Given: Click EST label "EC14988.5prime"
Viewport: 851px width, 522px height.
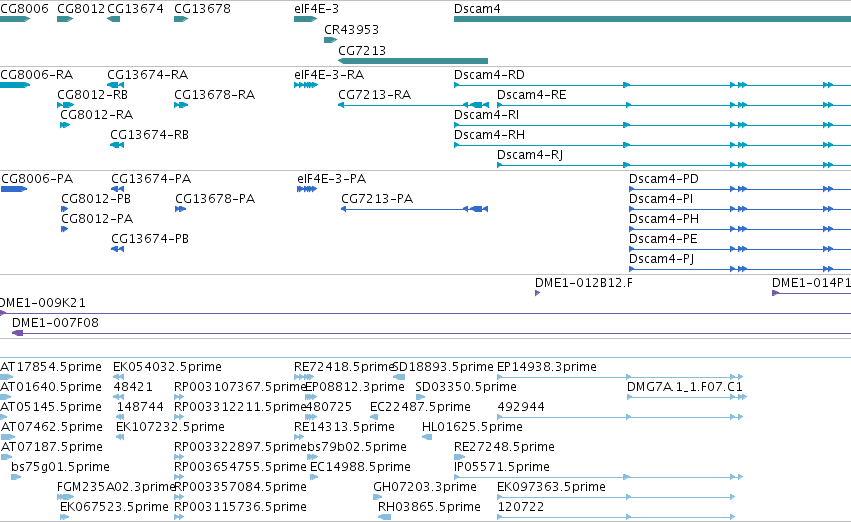Looking at the screenshot, I should tap(360, 468).
